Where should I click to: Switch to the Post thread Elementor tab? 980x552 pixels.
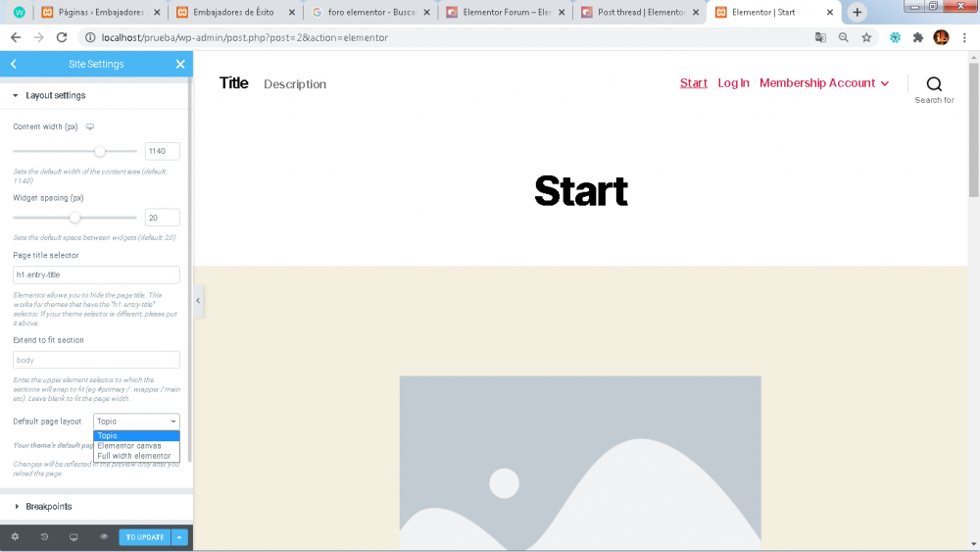pyautogui.click(x=641, y=13)
